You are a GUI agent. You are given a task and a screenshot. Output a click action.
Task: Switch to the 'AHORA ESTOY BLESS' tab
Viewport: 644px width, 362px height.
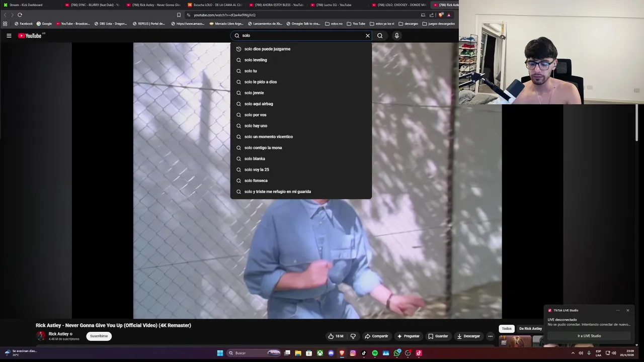[277, 5]
